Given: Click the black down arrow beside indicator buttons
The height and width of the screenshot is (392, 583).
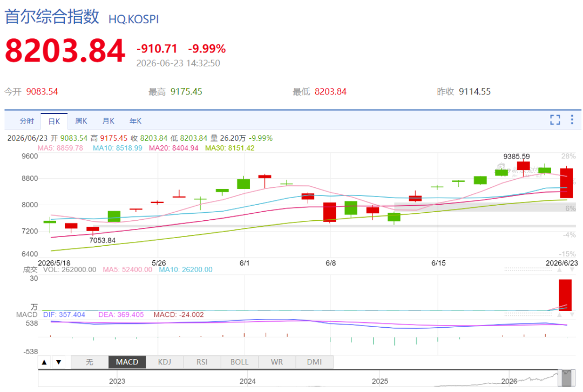Looking at the screenshot, I should pyautogui.click(x=59, y=362).
